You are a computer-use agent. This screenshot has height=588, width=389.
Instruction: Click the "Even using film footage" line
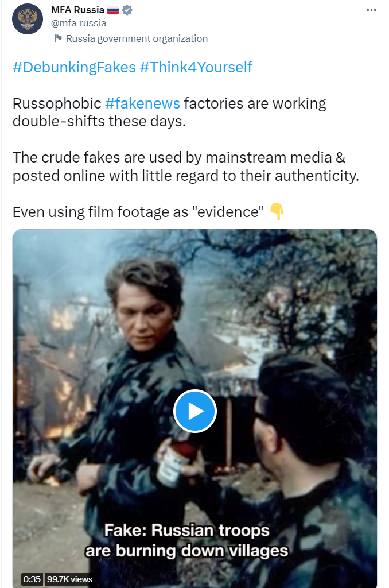click(x=138, y=212)
